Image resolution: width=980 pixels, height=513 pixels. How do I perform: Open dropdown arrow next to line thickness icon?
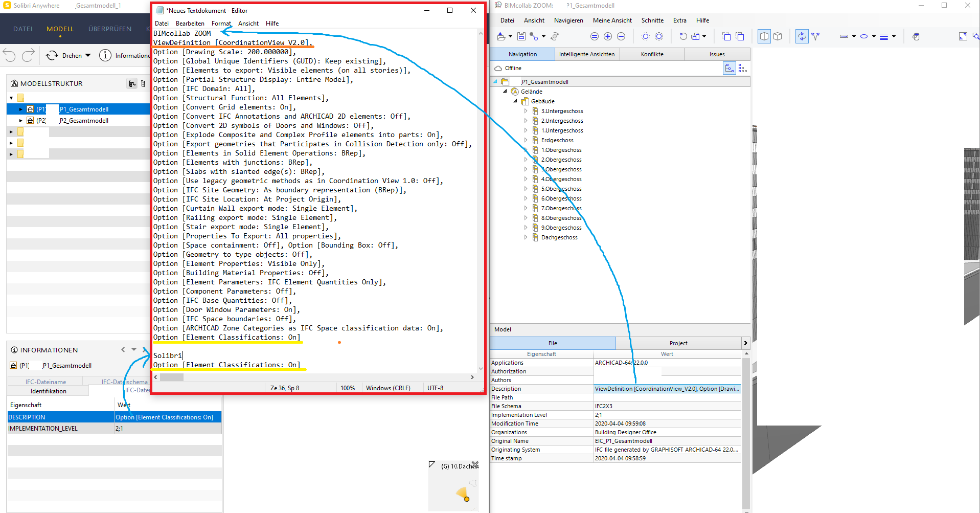894,36
